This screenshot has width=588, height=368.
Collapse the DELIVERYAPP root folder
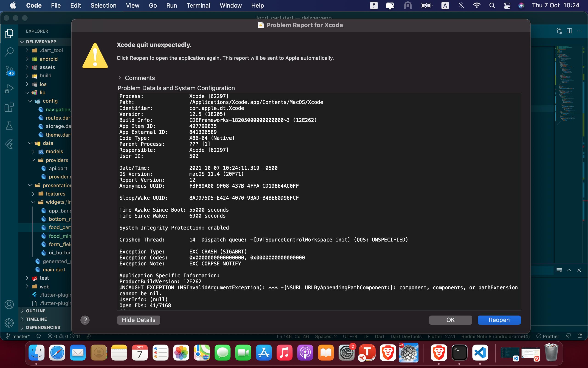[22, 42]
